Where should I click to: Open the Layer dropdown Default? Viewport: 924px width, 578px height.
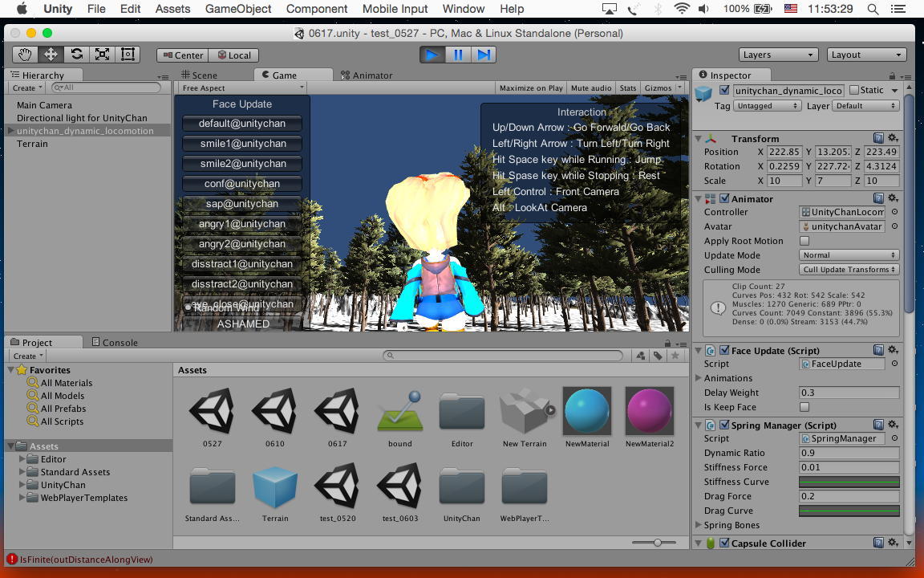[x=865, y=106]
